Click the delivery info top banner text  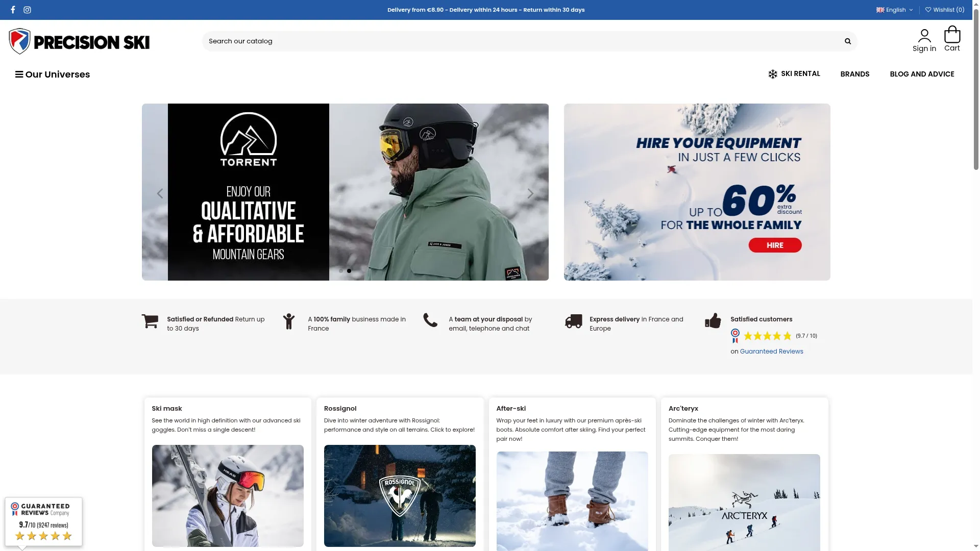486,10
